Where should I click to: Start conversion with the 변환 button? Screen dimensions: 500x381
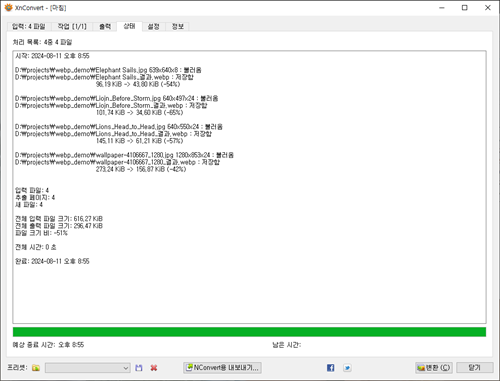434,368
